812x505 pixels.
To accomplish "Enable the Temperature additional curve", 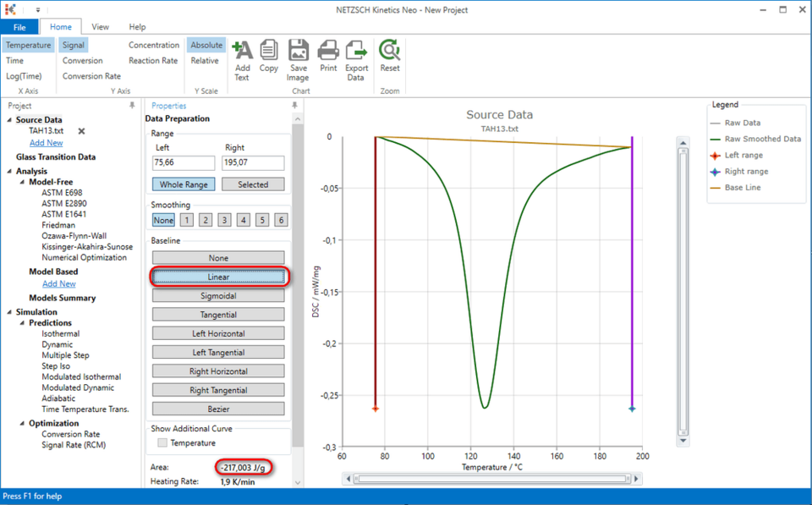I will (160, 442).
